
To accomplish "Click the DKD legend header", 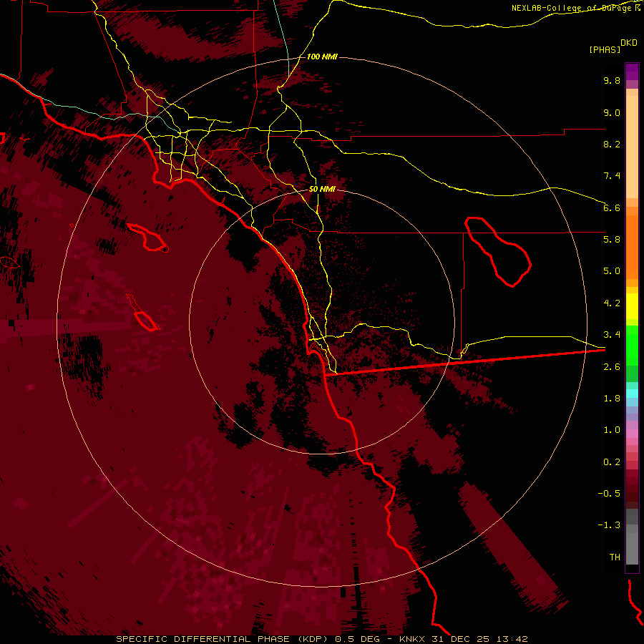I will tap(628, 43).
